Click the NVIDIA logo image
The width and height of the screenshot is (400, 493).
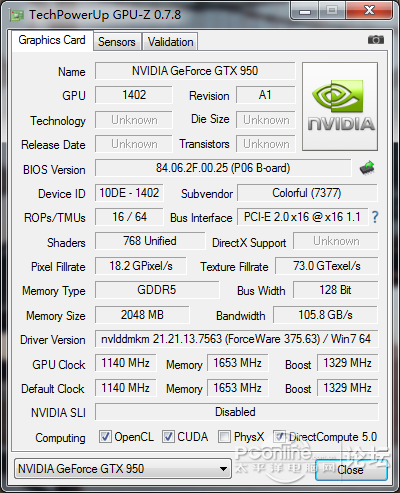click(340, 106)
